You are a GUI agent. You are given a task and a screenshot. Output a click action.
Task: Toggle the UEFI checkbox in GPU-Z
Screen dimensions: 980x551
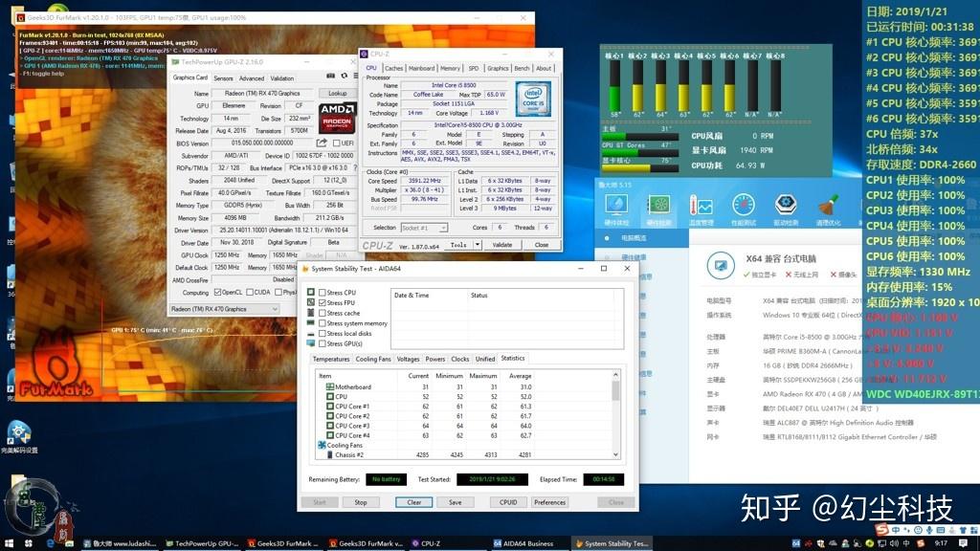336,143
